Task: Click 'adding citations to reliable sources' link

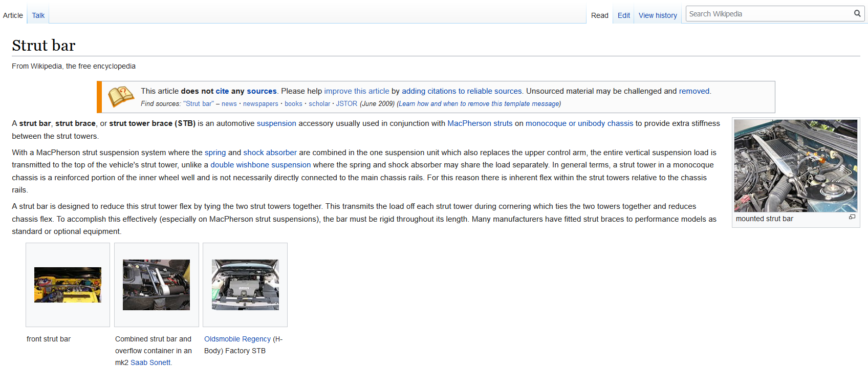Action: tap(462, 91)
